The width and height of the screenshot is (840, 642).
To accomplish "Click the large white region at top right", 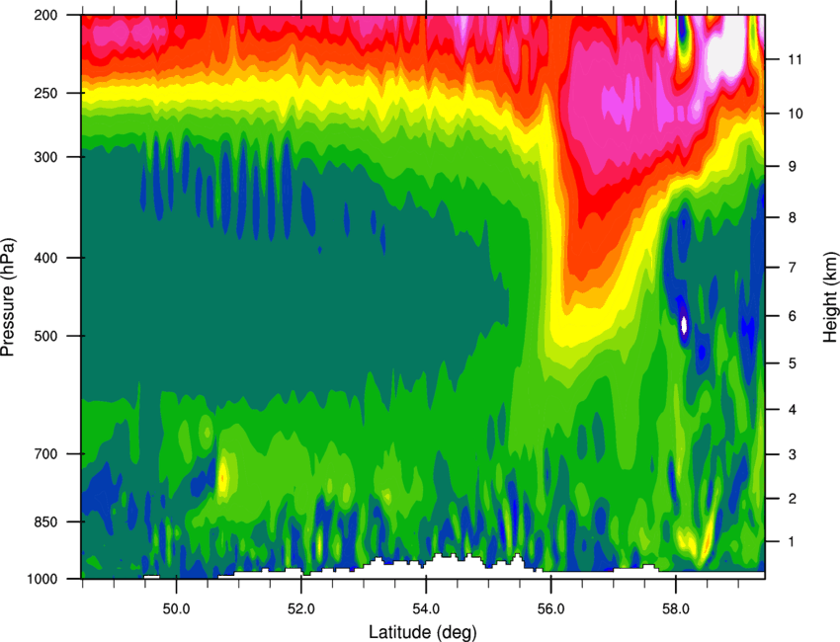I will pyautogui.click(x=725, y=52).
